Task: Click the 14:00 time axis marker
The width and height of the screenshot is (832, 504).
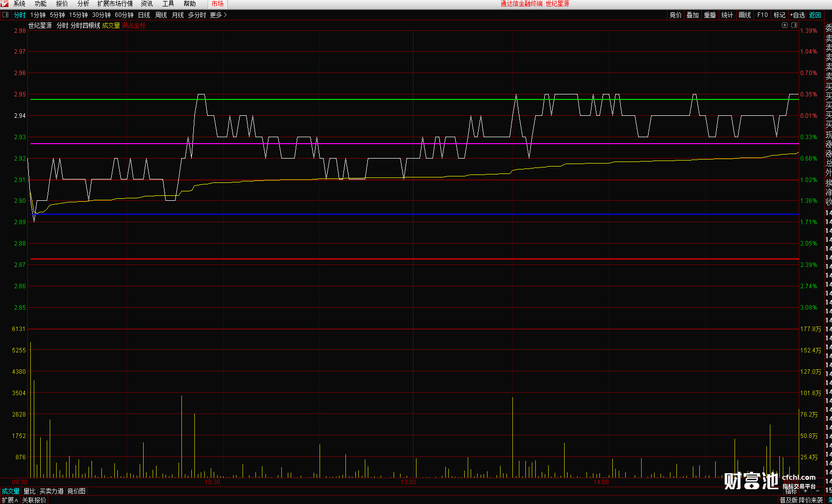Action: [x=601, y=482]
